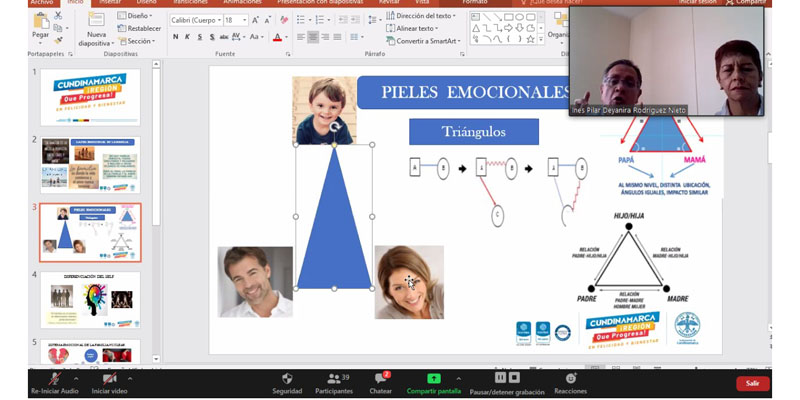Image resolution: width=800 pixels, height=400 pixels.
Task: Click the Nueva diapositiva icon
Action: [96, 19]
